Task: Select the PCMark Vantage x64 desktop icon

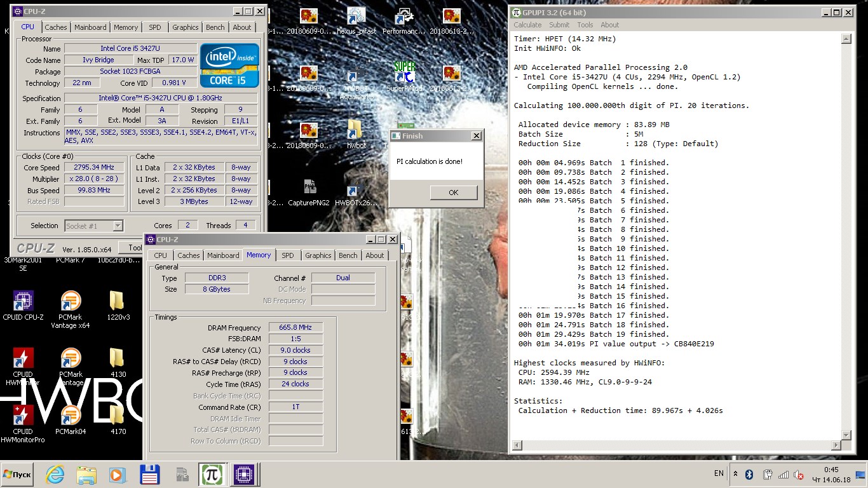Action: [x=71, y=309]
